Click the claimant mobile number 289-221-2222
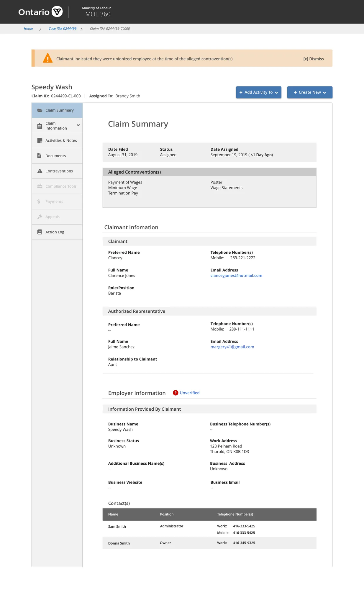The height and width of the screenshot is (590, 364). pyautogui.click(x=243, y=258)
